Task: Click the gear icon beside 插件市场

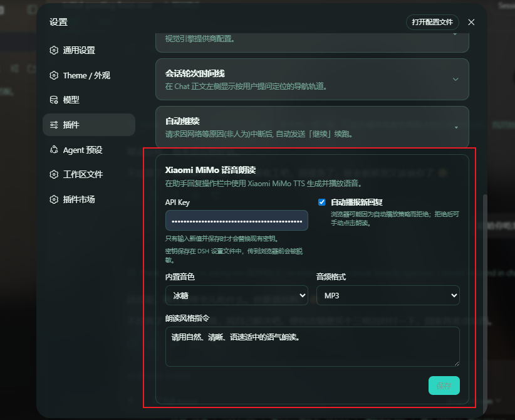Action: [x=54, y=199]
